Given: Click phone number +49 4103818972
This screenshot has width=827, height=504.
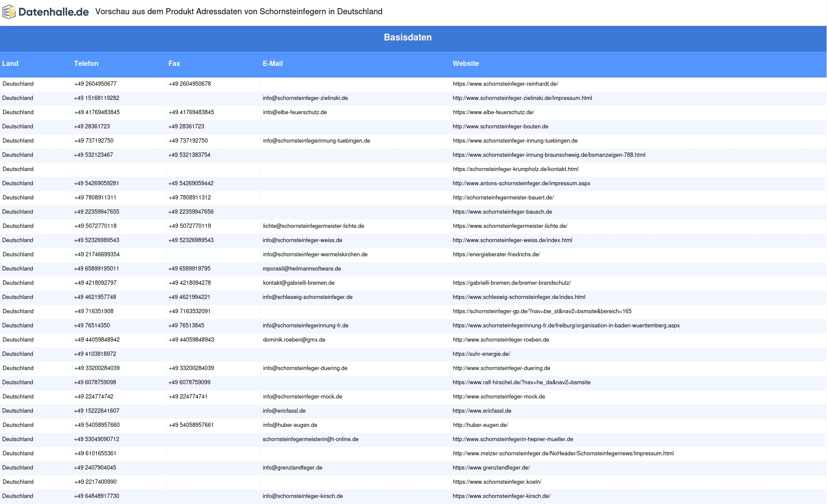Looking at the screenshot, I should (95, 354).
